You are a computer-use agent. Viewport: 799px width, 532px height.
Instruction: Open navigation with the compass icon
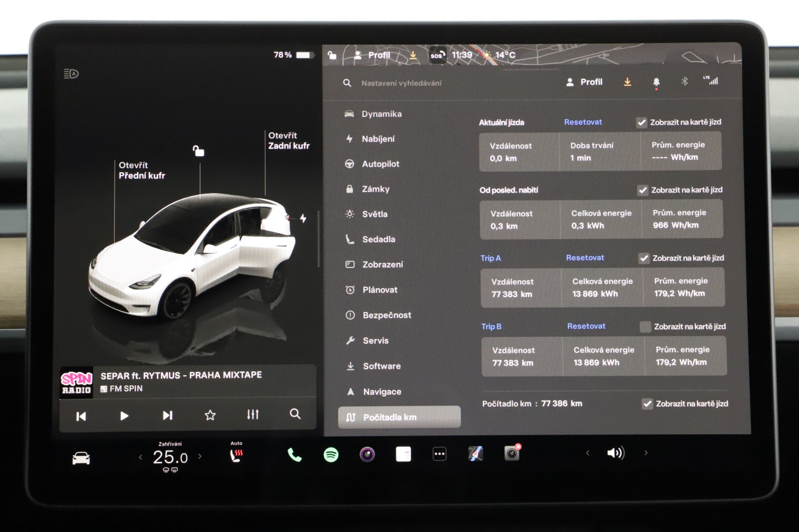click(475, 453)
